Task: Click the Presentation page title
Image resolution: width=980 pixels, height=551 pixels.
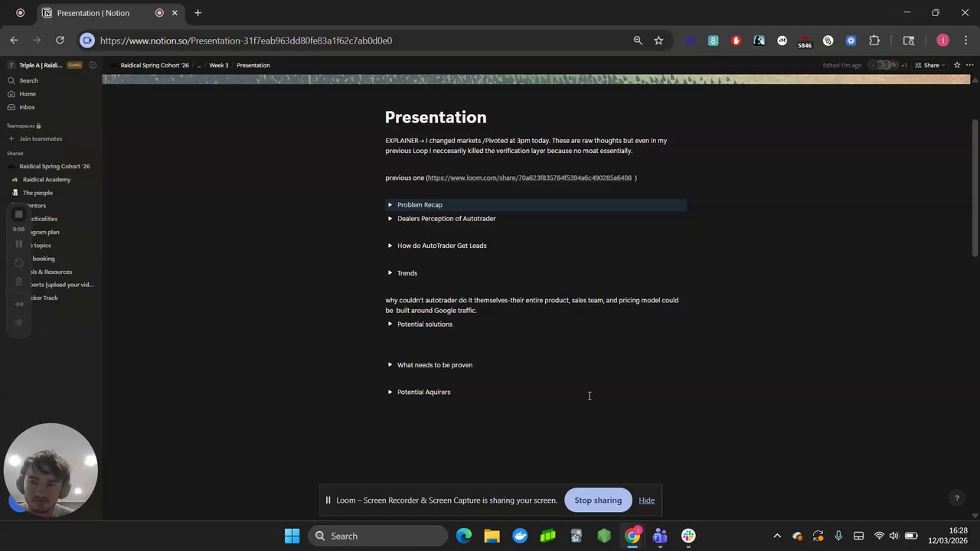Action: coord(436,117)
